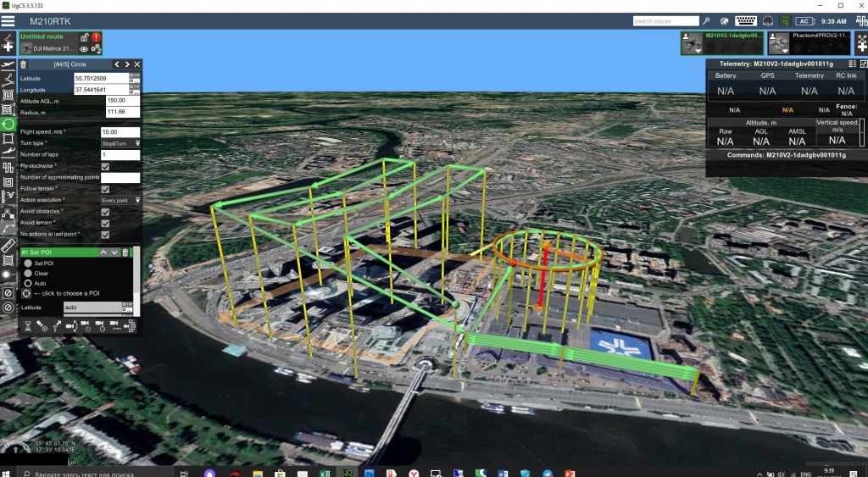Click the Flight speed input field

click(x=120, y=132)
